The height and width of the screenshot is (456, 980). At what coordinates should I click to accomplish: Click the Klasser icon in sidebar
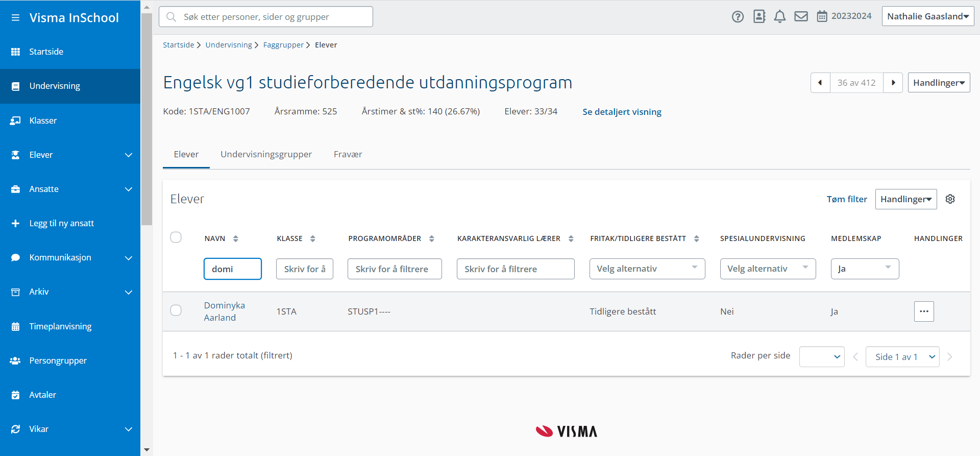coord(15,121)
